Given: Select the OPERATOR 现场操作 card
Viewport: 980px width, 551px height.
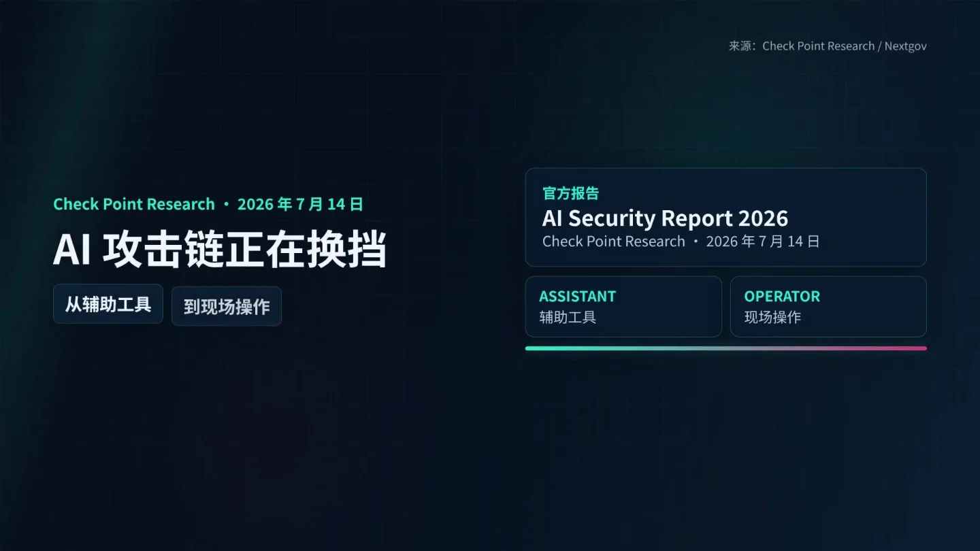Looking at the screenshot, I should 828,307.
